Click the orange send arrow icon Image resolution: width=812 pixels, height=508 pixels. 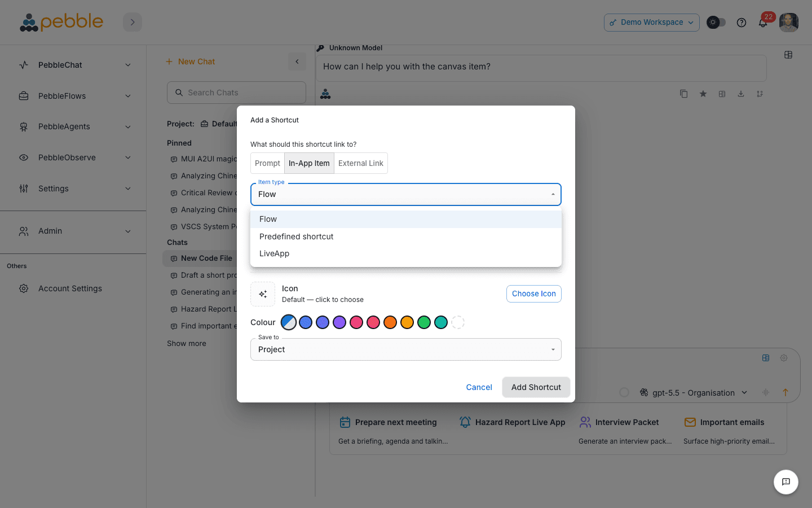[785, 392]
